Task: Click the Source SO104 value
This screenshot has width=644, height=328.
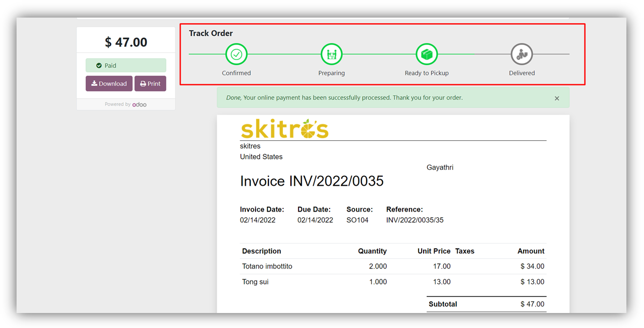Action: pos(357,220)
